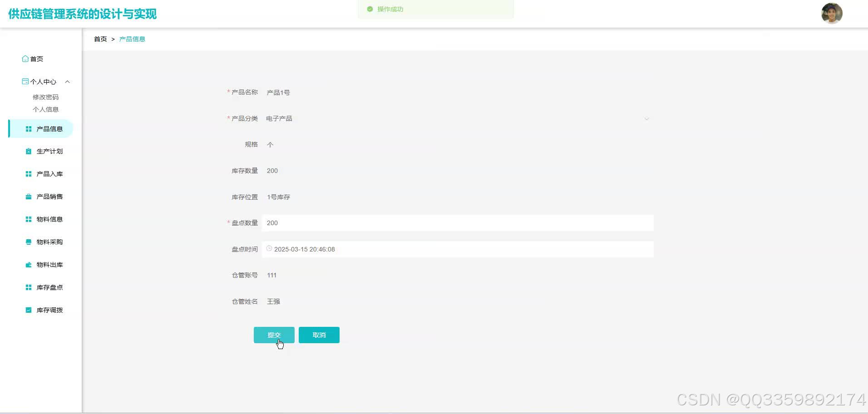Viewport: 868px width, 414px height.
Task: Click the green success check icon
Action: click(x=370, y=9)
